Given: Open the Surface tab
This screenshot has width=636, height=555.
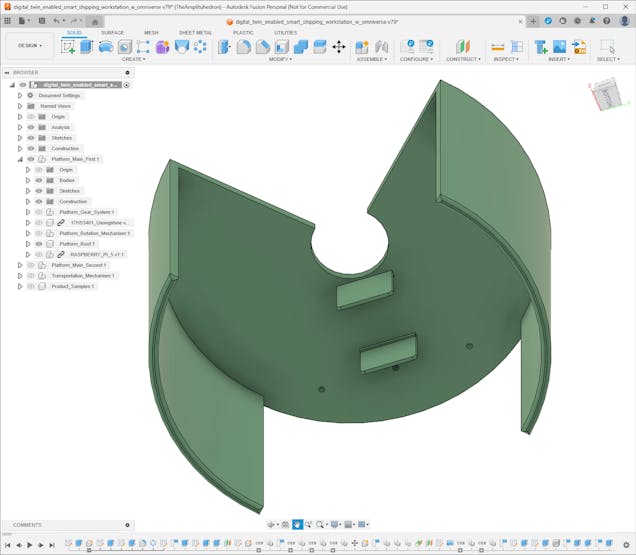Looking at the screenshot, I should [x=113, y=32].
